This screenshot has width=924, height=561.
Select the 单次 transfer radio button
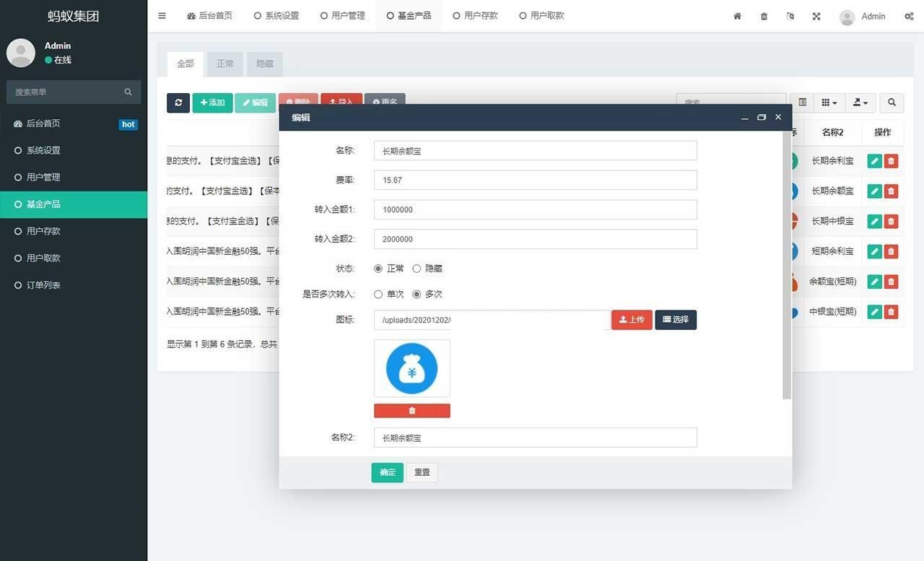378,294
